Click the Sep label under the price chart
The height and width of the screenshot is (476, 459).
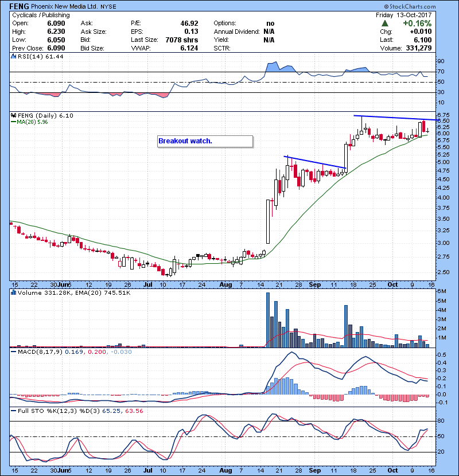pyautogui.click(x=315, y=285)
